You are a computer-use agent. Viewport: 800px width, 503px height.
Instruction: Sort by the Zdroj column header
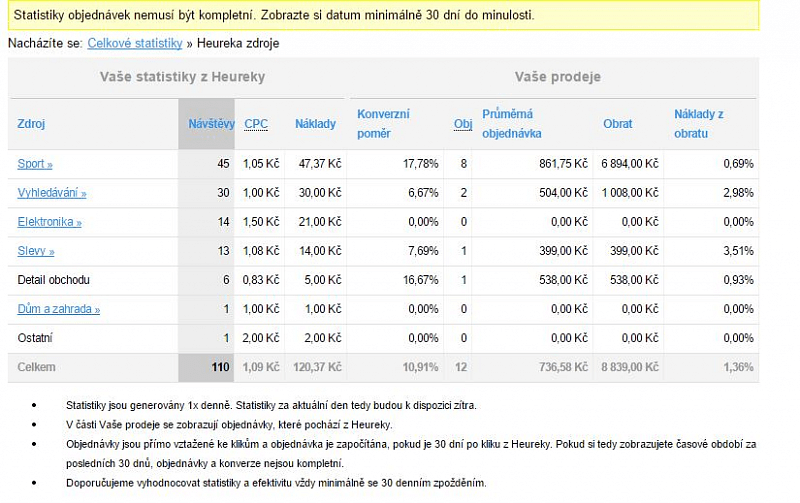[x=31, y=124]
